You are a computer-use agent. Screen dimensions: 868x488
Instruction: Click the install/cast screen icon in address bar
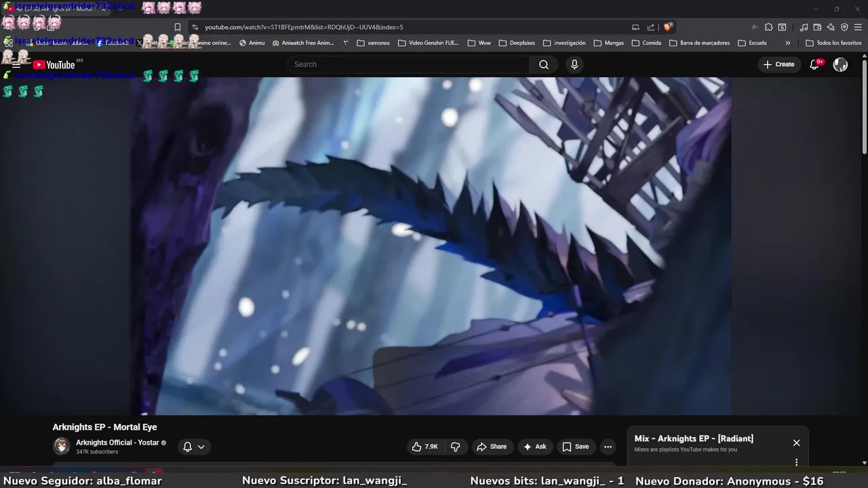pos(635,27)
